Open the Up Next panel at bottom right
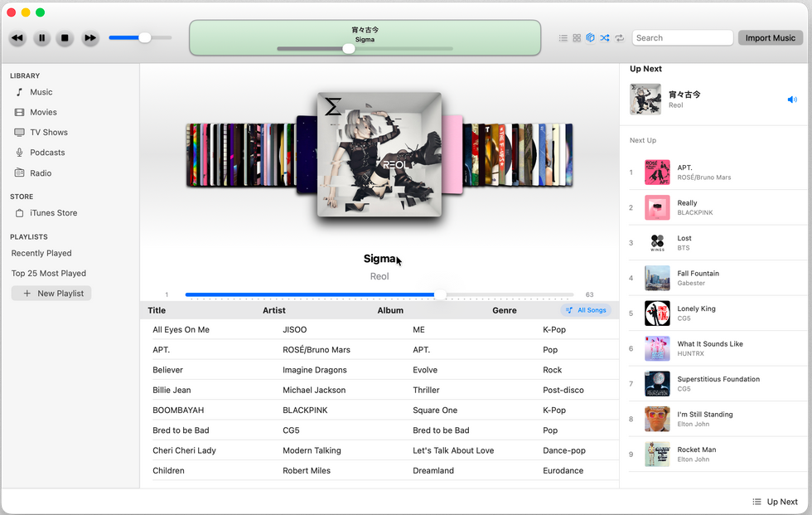This screenshot has height=515, width=812. 775,502
